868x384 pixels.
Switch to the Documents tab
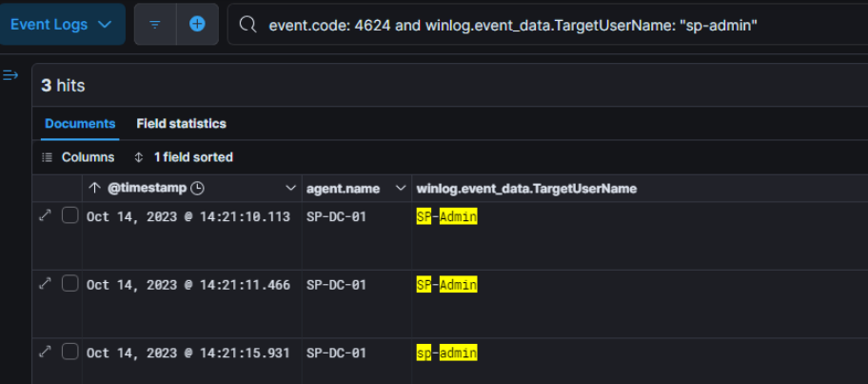80,124
